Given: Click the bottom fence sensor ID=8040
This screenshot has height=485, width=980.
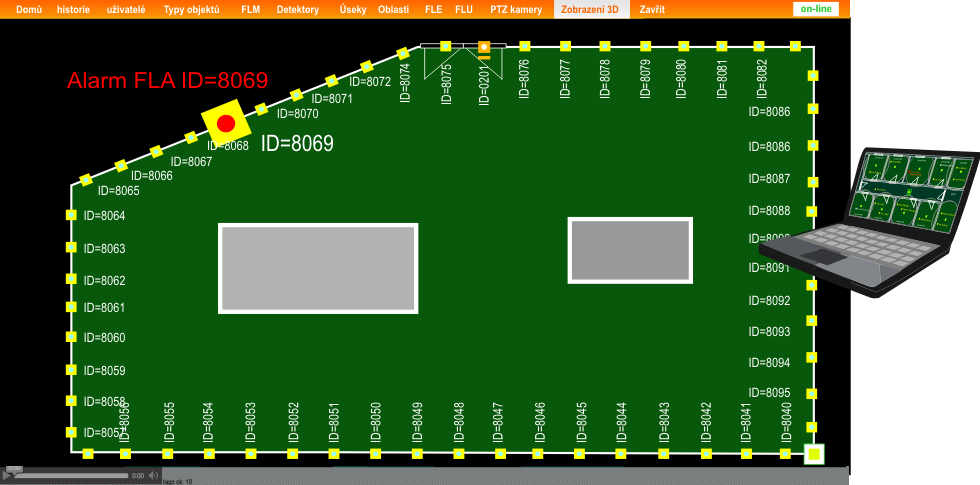Looking at the screenshot, I should (786, 454).
